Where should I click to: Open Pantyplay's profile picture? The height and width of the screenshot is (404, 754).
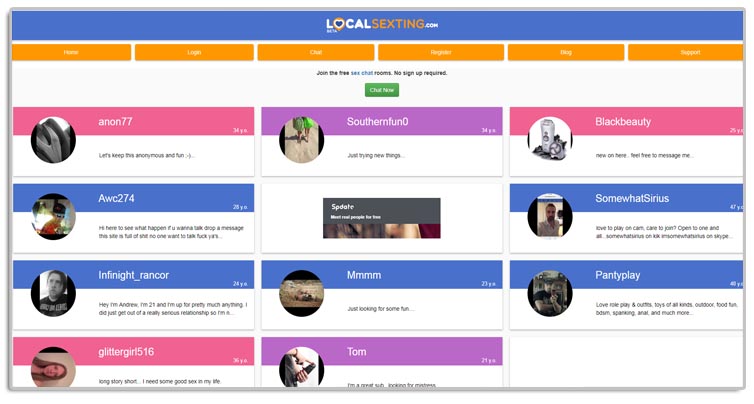550,293
